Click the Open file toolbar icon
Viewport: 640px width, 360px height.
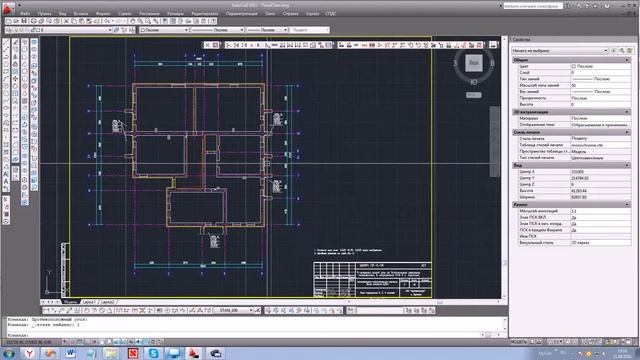16,21
